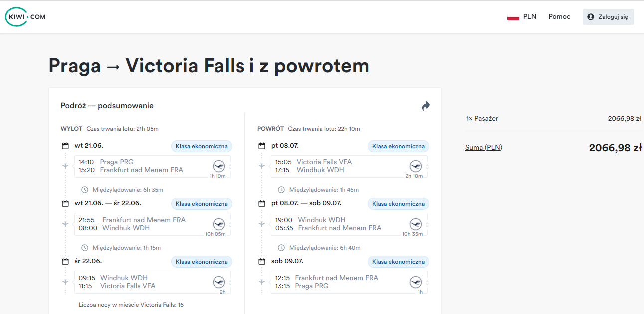Click Lufthansa logo on Frankfurt–Praga flight
The height and width of the screenshot is (314, 644).
[415, 282]
